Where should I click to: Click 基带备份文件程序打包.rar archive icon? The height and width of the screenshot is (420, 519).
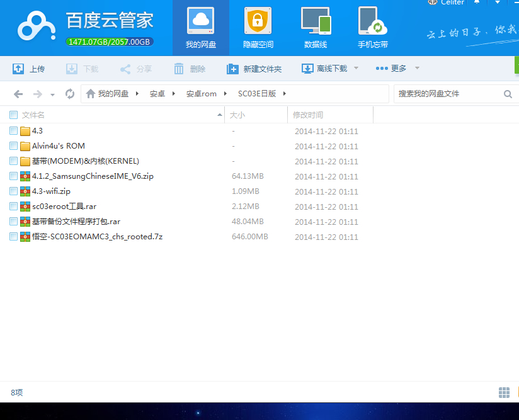(25, 222)
